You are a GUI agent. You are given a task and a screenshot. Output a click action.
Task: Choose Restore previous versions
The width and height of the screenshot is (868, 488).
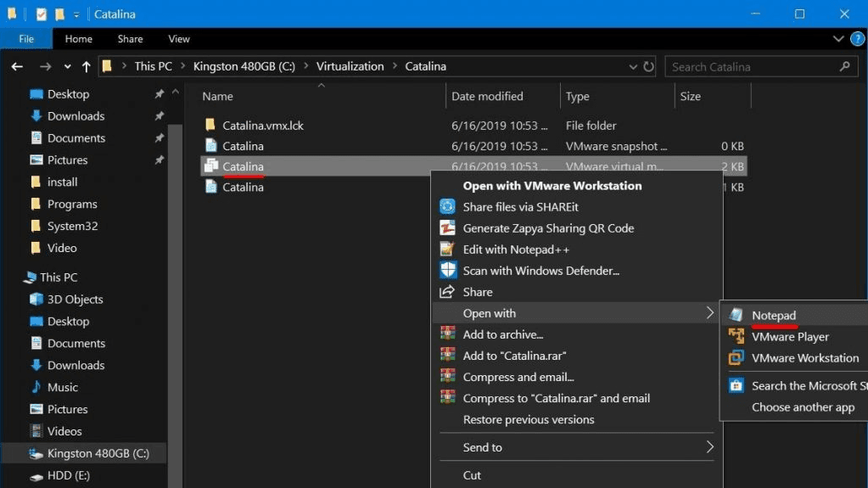[528, 420]
